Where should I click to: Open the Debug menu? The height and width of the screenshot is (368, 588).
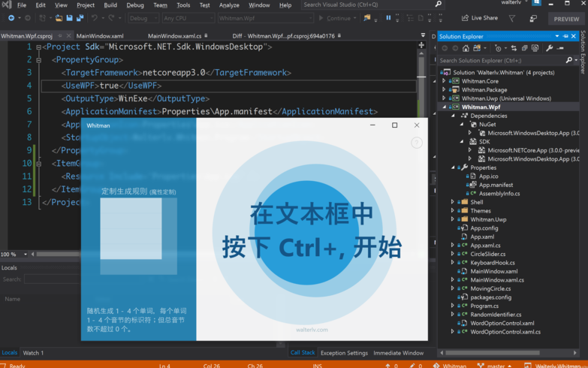(135, 5)
